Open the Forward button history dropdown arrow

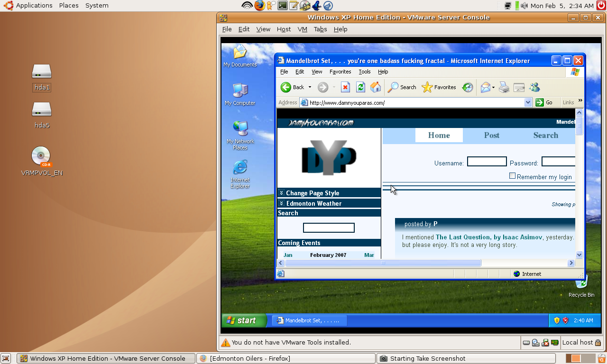coord(334,87)
